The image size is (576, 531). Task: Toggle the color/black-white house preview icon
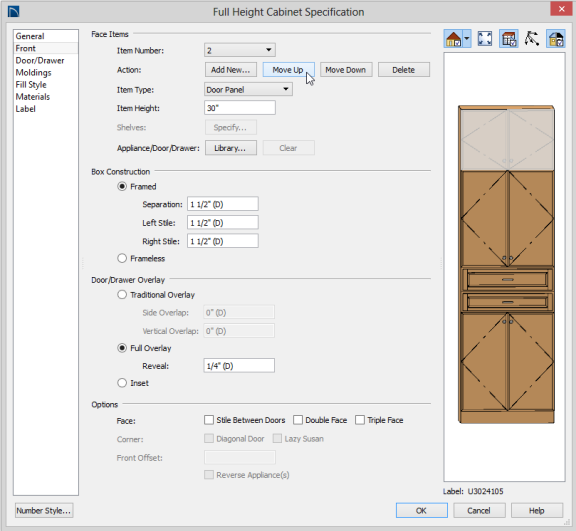pos(555,39)
